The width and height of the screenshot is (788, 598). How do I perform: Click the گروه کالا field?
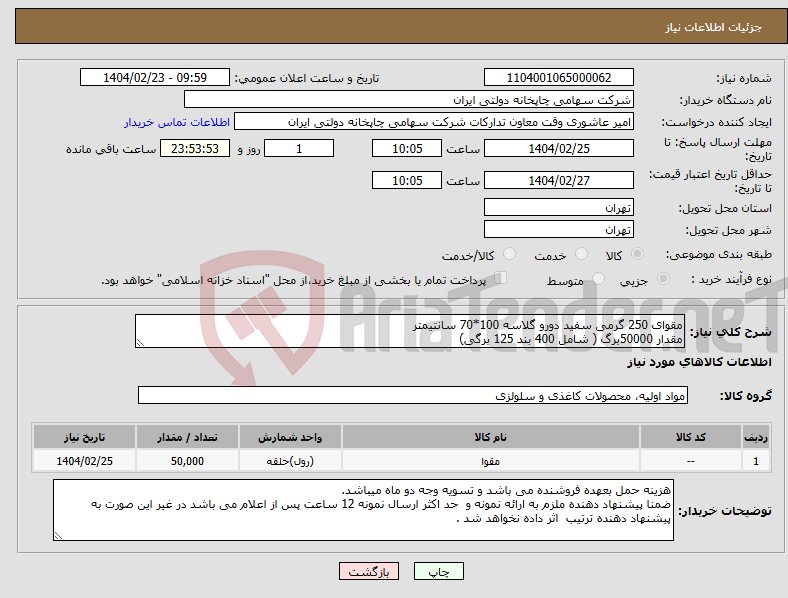[413, 395]
